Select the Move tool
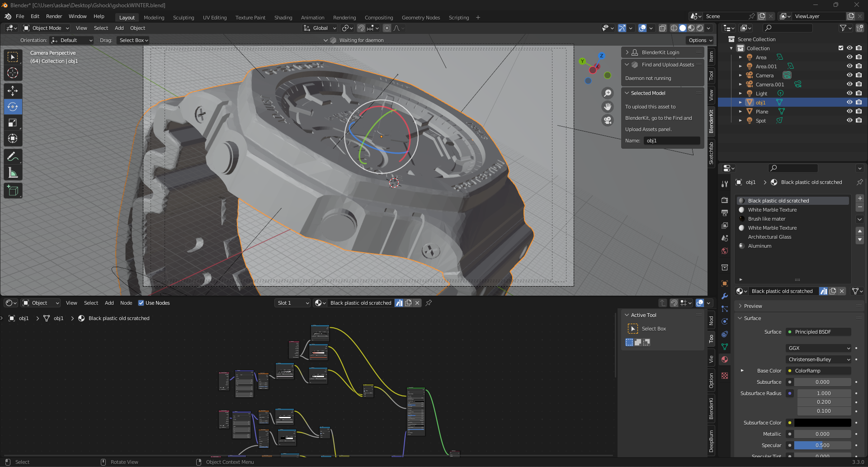Image resolution: width=868 pixels, height=467 pixels. click(x=13, y=91)
